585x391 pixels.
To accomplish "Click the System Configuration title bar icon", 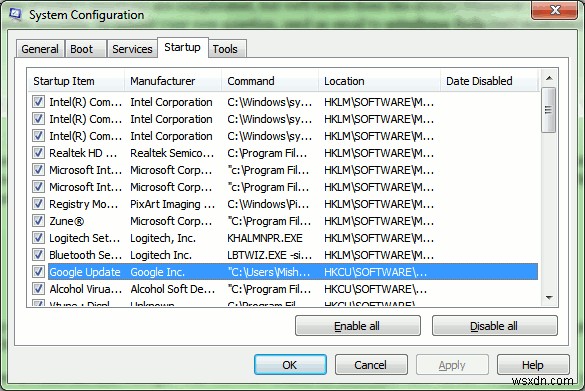I will 15,14.
